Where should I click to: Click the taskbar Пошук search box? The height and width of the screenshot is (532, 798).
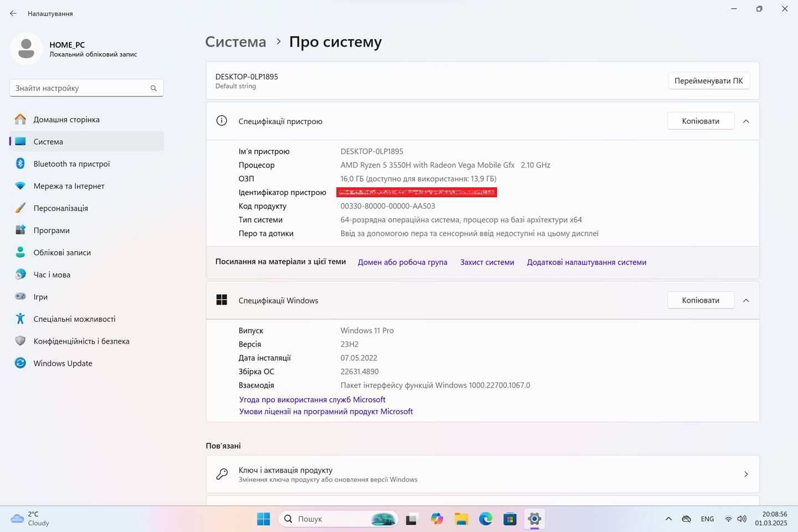(x=338, y=519)
